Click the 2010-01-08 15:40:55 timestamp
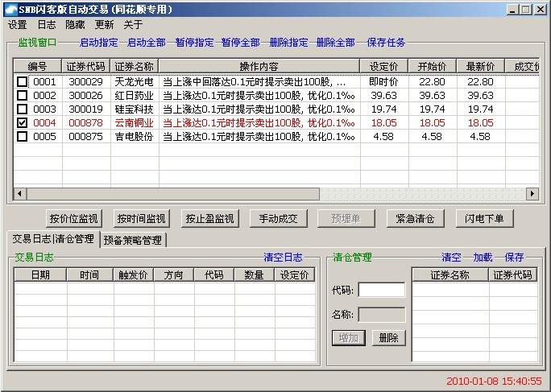 coord(494,382)
